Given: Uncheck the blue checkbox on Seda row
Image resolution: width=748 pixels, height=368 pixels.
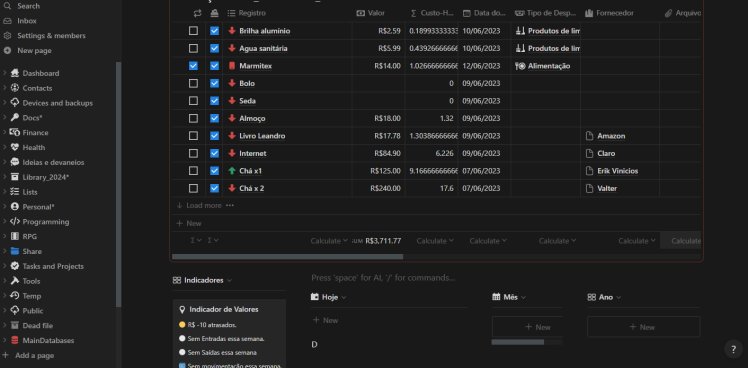Looking at the screenshot, I should (215, 101).
